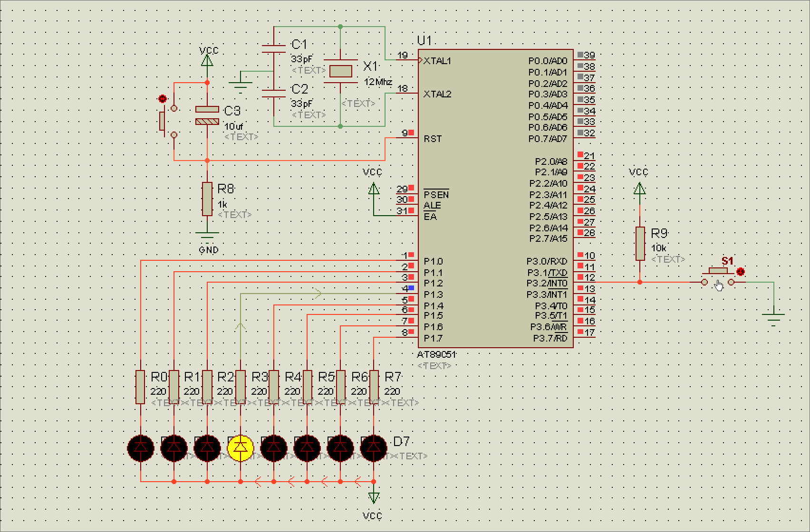Select the leftmost LED in the row
Image resolution: width=810 pixels, height=532 pixels.
tap(141, 448)
